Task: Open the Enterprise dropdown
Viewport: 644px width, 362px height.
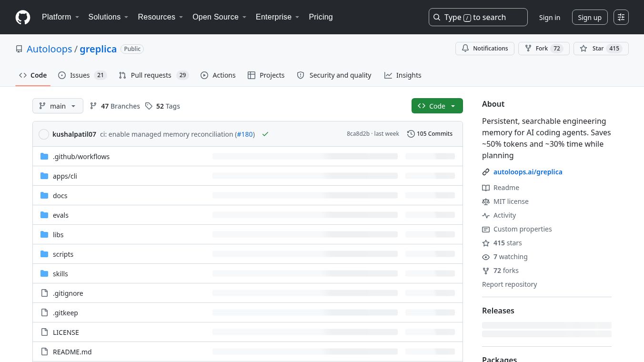Action: click(278, 17)
